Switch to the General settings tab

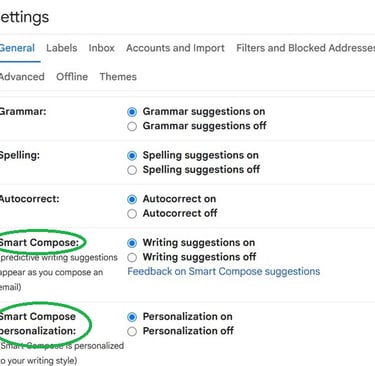17,48
